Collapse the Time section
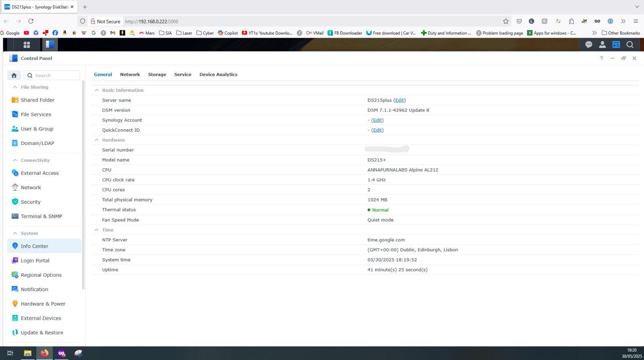The image size is (644, 360). (x=97, y=230)
